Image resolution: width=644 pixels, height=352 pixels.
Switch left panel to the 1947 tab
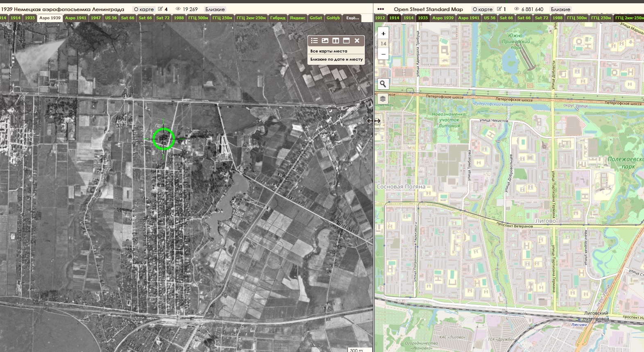click(96, 18)
